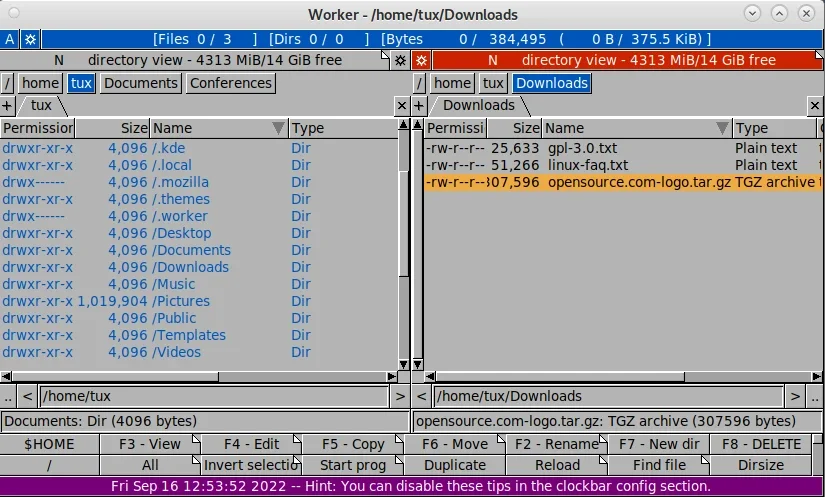The image size is (825, 497).
Task: Switch to the Downloads tab in right panel
Action: 478,105
